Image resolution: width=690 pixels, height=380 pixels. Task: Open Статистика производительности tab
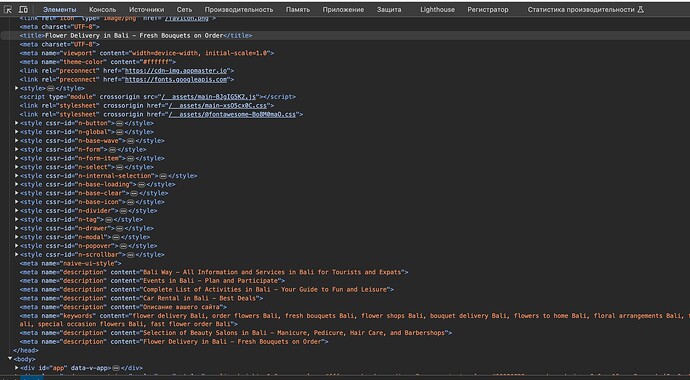(x=581, y=10)
